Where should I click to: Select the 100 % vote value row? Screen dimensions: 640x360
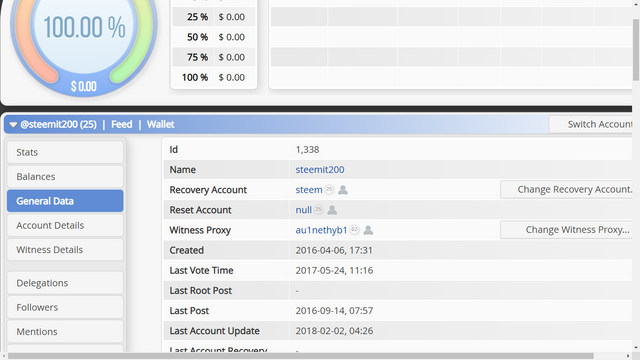[214, 78]
